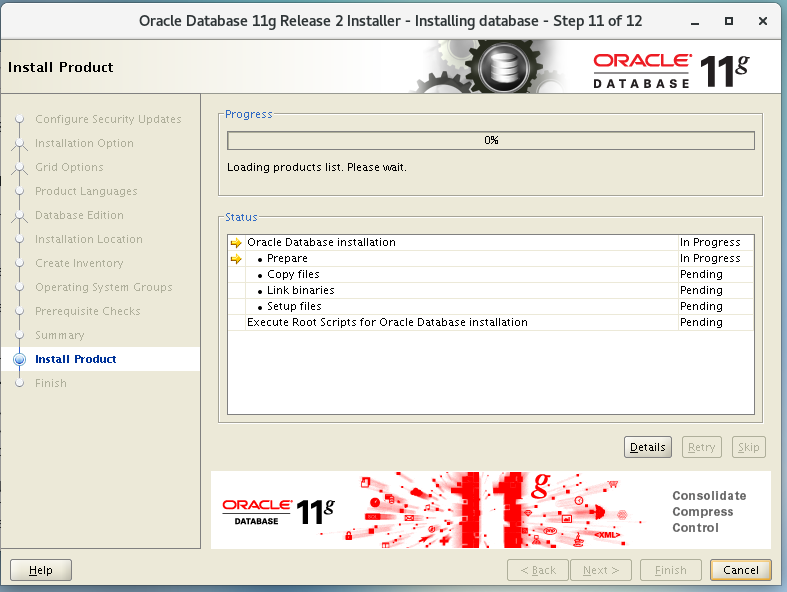
Task: Select the Oracle Database installation row
Action: point(491,243)
